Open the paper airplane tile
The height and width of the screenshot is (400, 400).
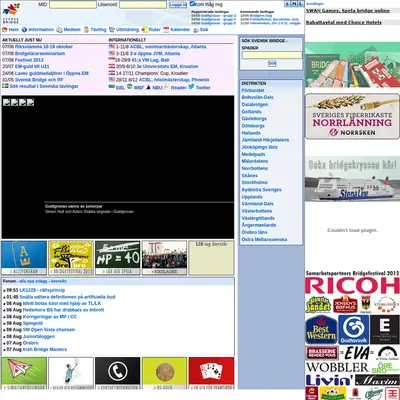(x=24, y=373)
